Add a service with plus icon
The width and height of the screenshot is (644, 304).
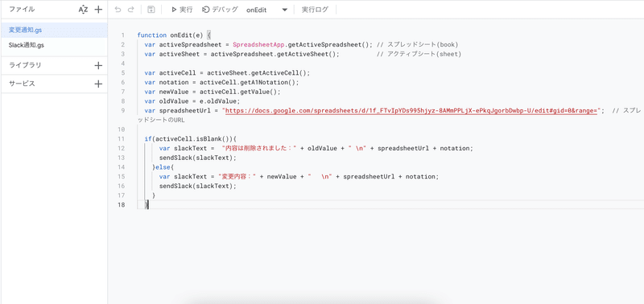point(98,84)
